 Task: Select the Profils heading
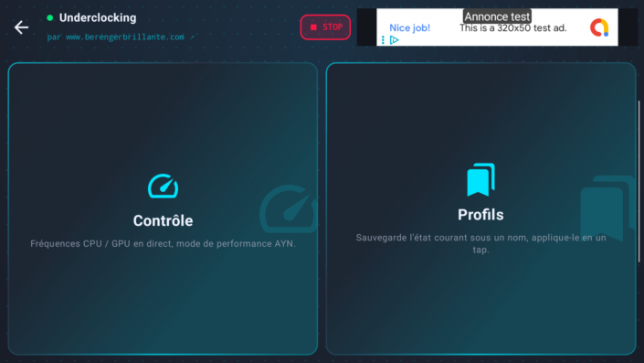pos(481,215)
